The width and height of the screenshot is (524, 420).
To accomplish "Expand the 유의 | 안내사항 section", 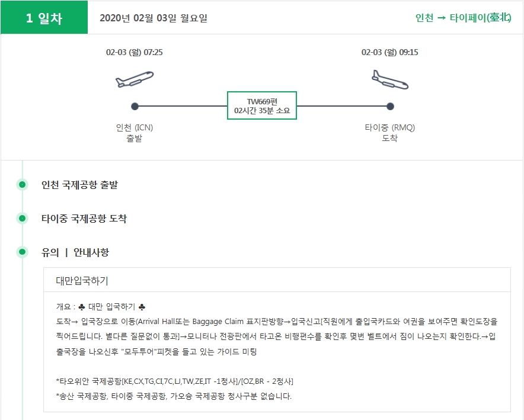I will (x=75, y=252).
